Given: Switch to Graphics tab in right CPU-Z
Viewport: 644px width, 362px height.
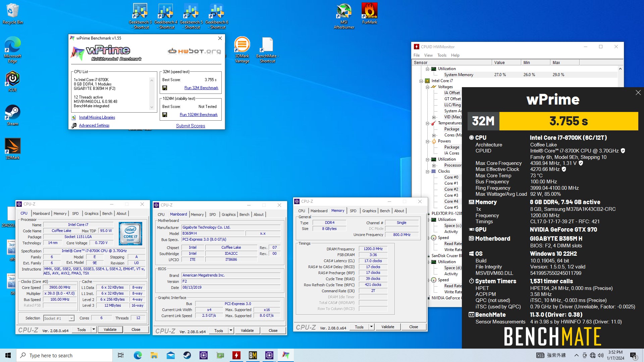Looking at the screenshot, I should tap(369, 211).
